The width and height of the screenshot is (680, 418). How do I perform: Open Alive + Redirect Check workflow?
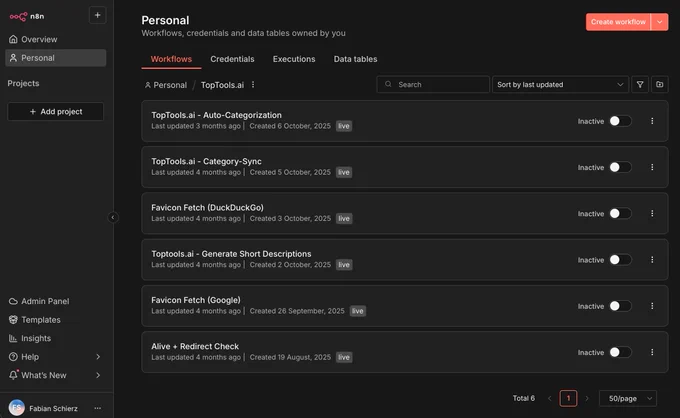pos(195,346)
